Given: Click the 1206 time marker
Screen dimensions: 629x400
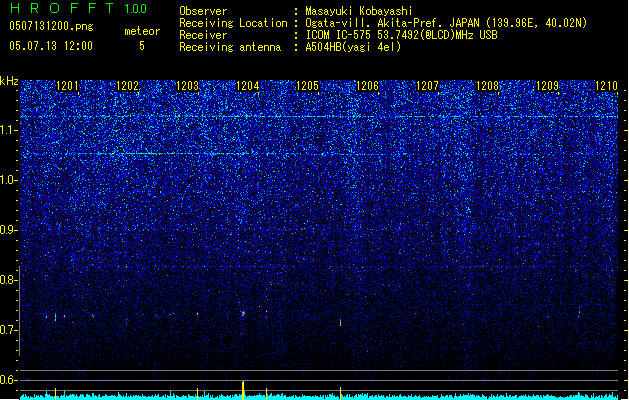Looking at the screenshot, I should (367, 86).
